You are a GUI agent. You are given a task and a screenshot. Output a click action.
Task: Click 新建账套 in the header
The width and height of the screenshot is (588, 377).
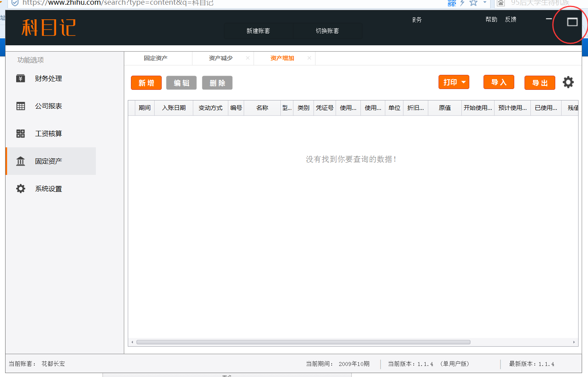pyautogui.click(x=258, y=31)
